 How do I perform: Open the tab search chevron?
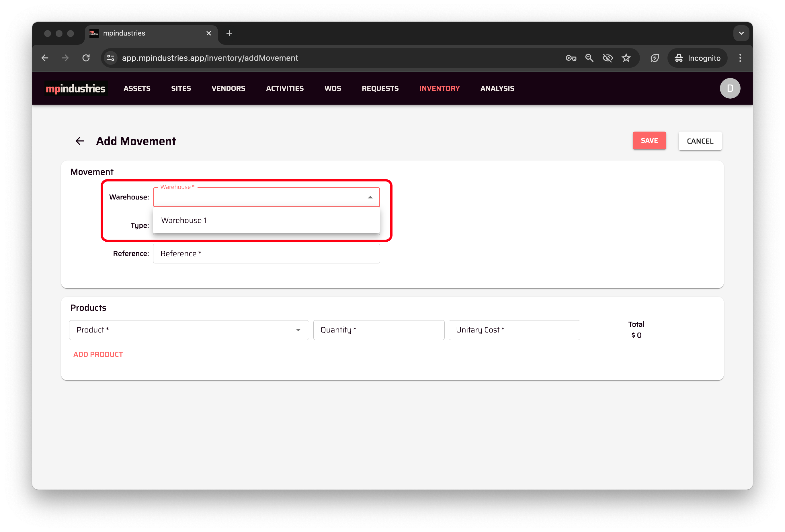coord(741,33)
